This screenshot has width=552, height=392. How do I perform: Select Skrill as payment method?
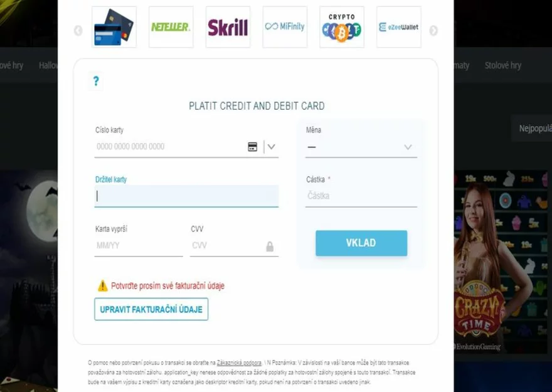[x=228, y=27]
